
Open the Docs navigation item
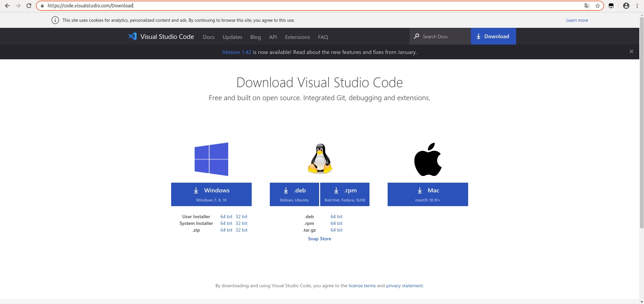(x=208, y=37)
